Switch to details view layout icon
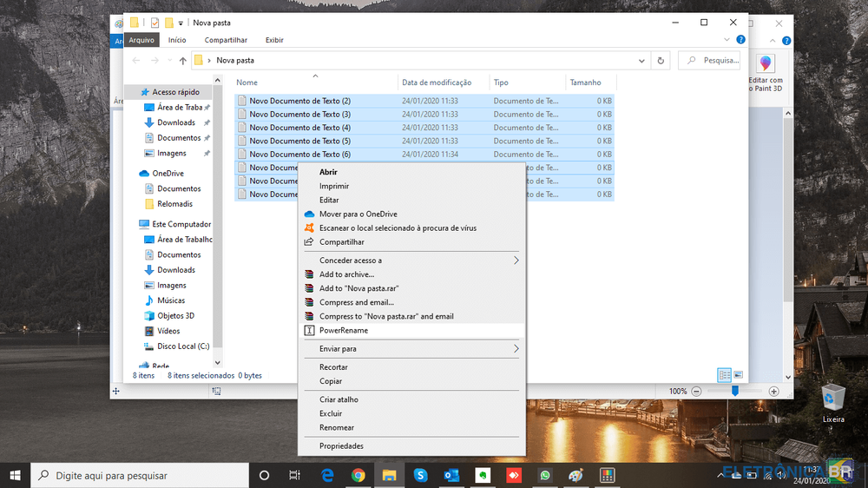This screenshot has width=868, height=488. pos(724,375)
